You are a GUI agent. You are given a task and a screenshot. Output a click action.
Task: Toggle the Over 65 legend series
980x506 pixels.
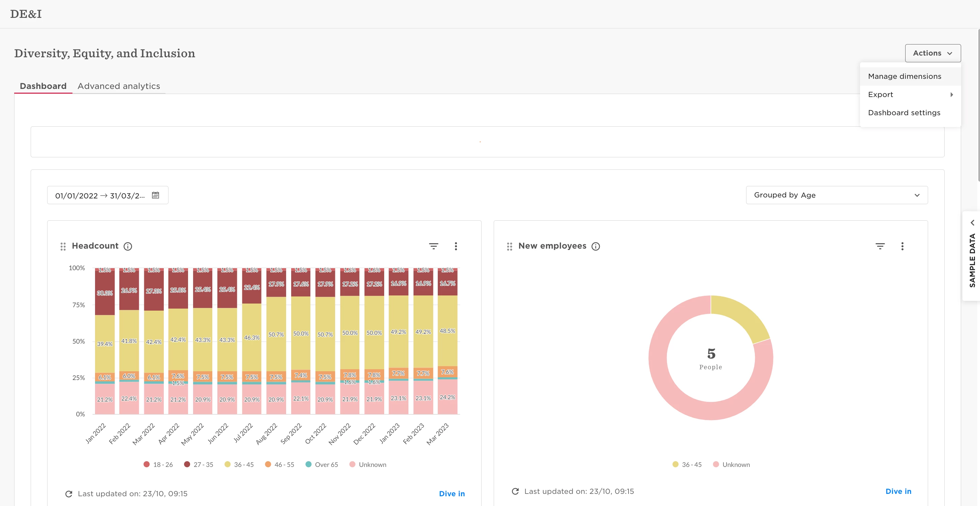pos(321,464)
